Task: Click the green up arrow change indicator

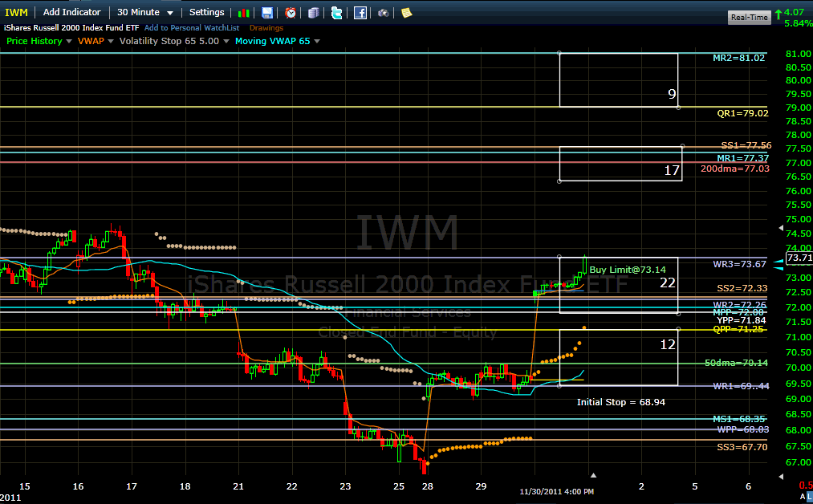Action: click(x=778, y=14)
